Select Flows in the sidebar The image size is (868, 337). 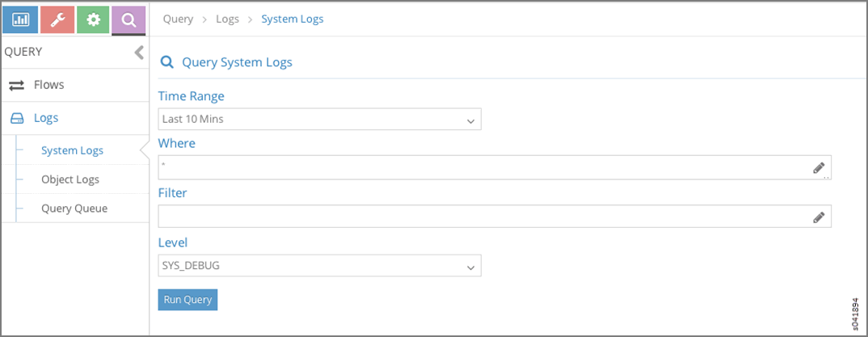point(48,85)
